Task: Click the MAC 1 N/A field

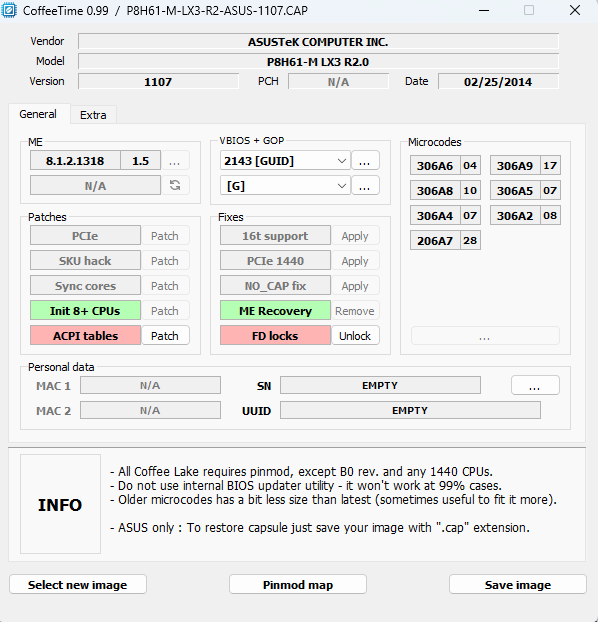Action: 150,385
